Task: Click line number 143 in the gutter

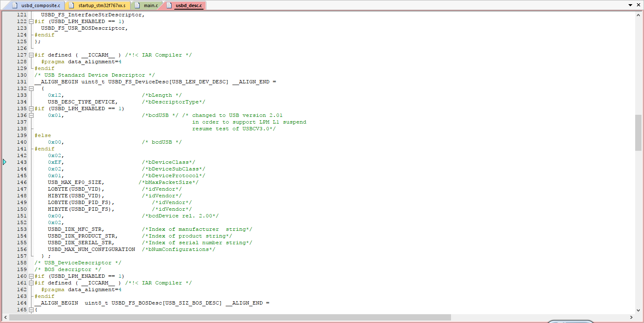Action: [x=21, y=162]
